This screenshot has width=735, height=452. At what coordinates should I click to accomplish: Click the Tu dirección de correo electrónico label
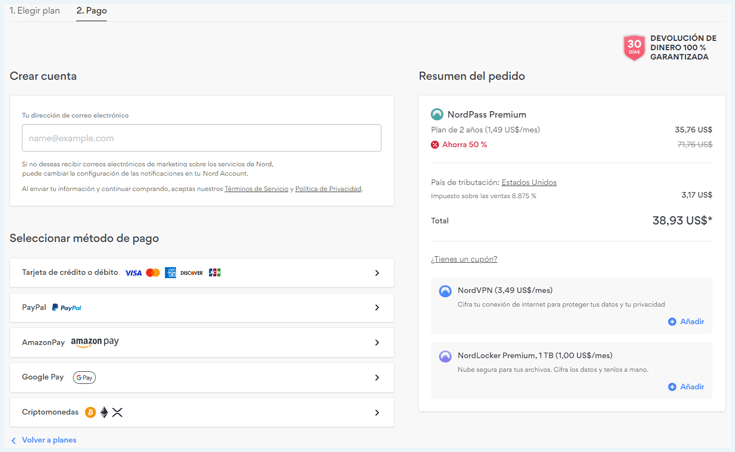pyautogui.click(x=75, y=115)
